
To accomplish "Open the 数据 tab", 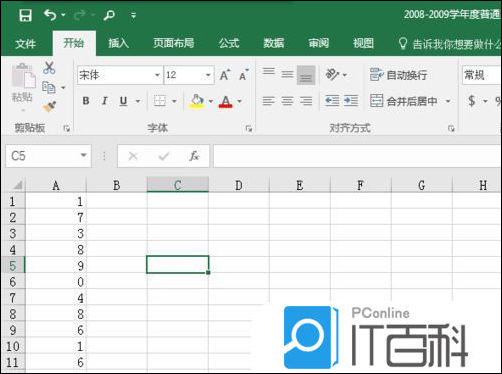I will (x=274, y=43).
